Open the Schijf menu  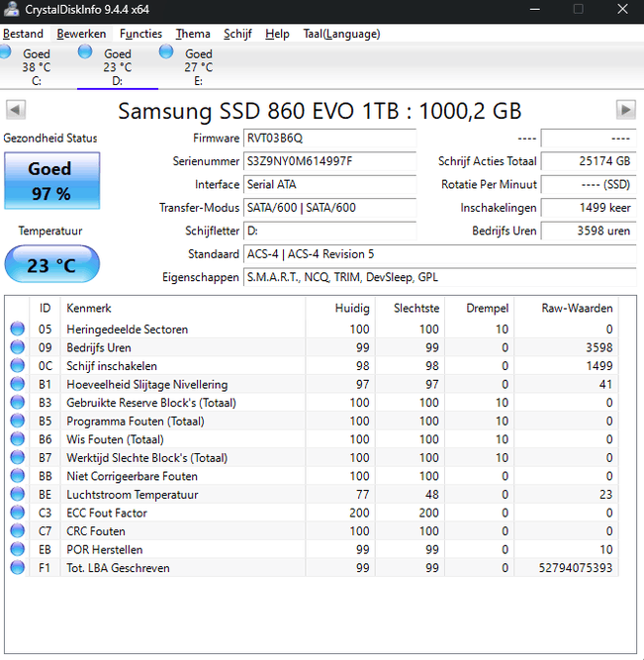point(237,34)
